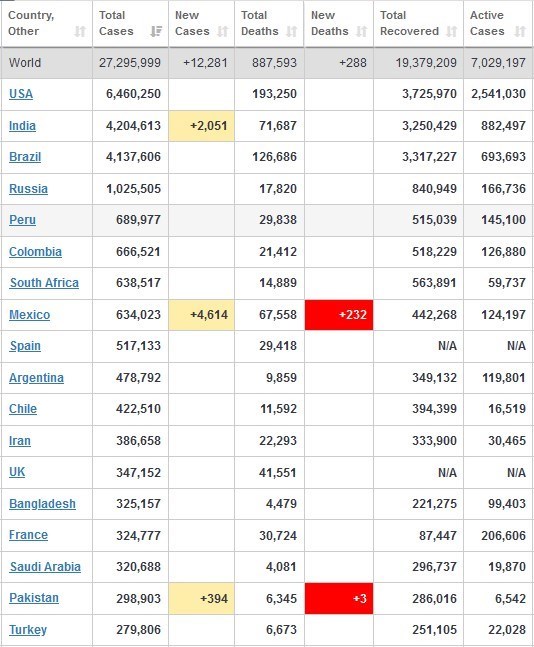
Task: Sort by Active Cases arrow icon
Action: point(520,31)
